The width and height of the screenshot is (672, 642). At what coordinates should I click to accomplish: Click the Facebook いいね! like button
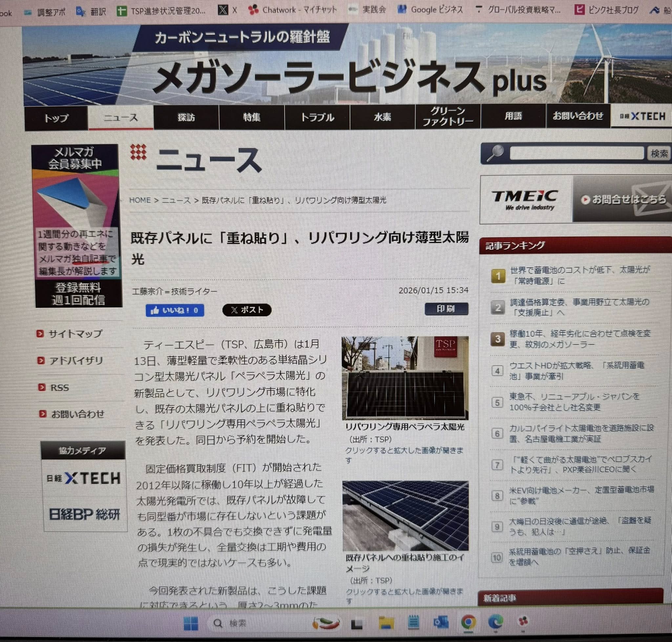click(x=175, y=310)
